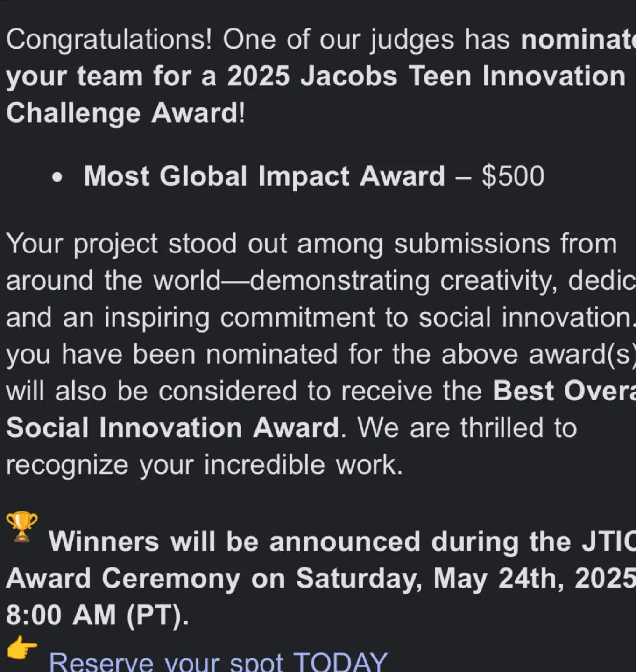
Task: Click the pointing hand emoji
Action: (22, 647)
